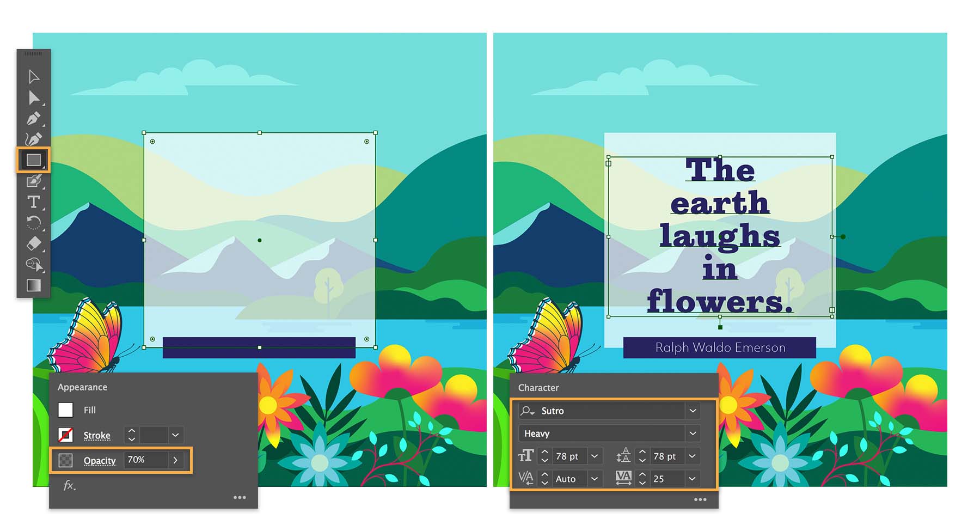Open the font size 78 pt dropdown
The height and width of the screenshot is (525, 980).
tap(595, 456)
